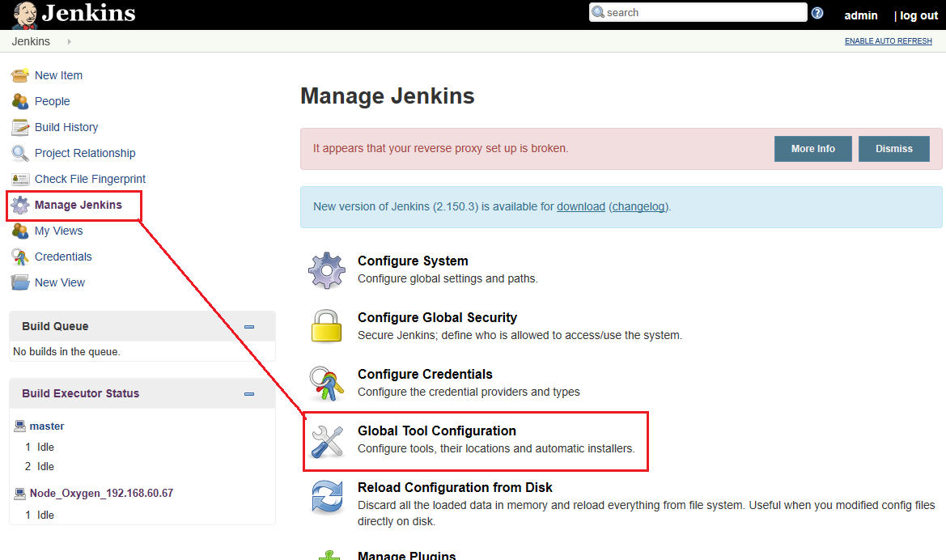Click the Configure Credentials keys icon
This screenshot has height=560, width=946.
[x=326, y=384]
